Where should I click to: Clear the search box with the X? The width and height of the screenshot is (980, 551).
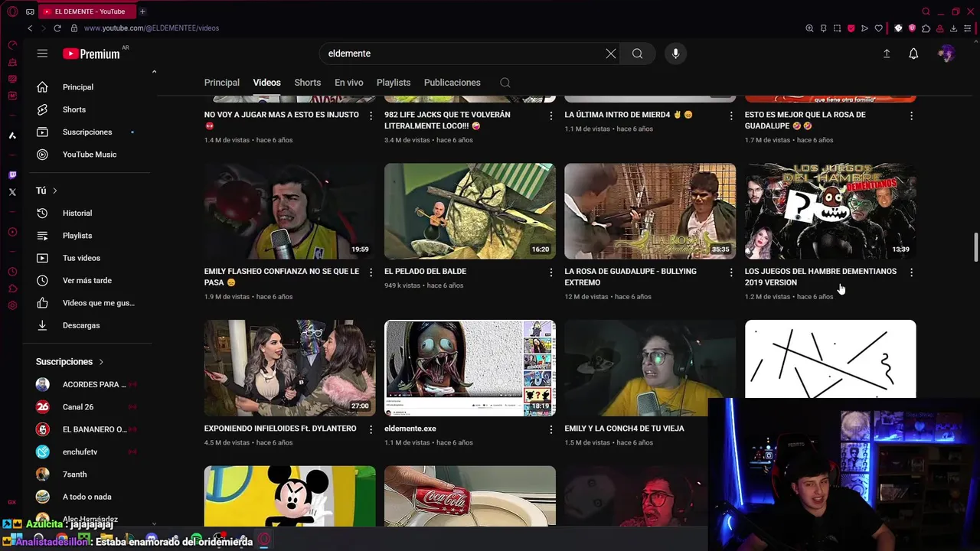(x=610, y=54)
